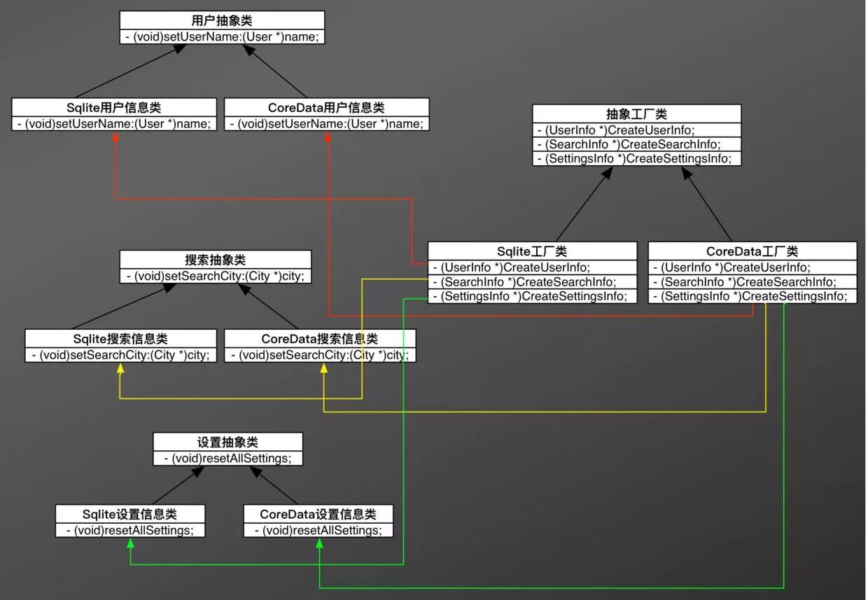Select the Sqlite工厂类 class title
Image resolution: width=868 pixels, height=600 pixels.
pos(533,251)
